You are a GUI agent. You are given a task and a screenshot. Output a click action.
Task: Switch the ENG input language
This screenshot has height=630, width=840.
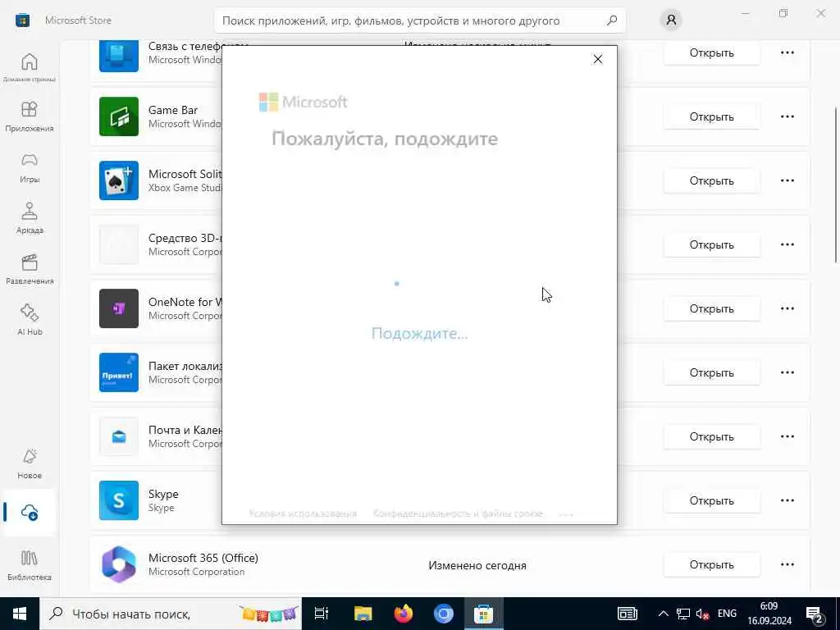(727, 614)
